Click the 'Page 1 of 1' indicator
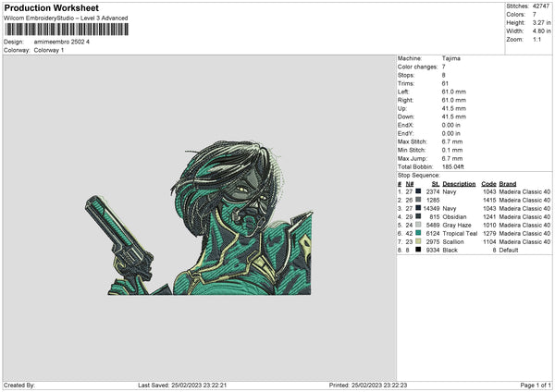 536,385
